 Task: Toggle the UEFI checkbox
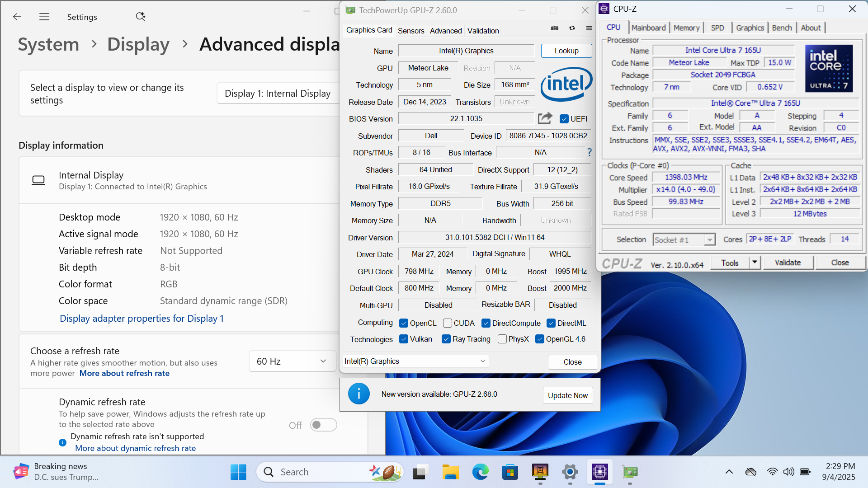(564, 119)
